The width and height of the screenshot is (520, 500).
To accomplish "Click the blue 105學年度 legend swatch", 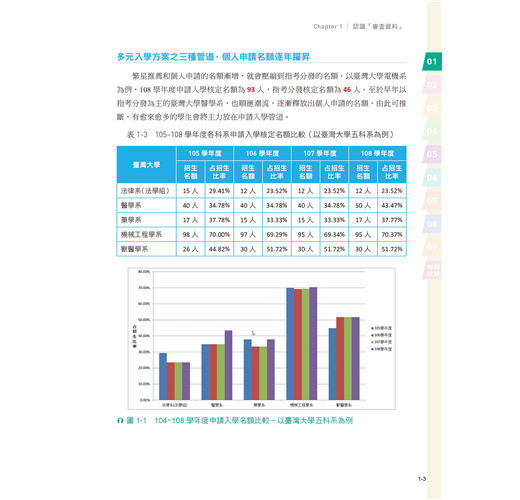I will pos(372,328).
